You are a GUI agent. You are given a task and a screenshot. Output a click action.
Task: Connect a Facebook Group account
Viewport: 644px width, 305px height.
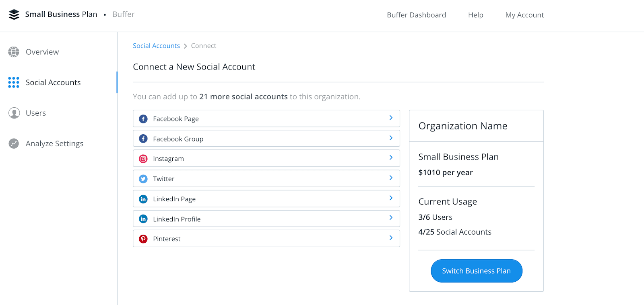click(x=266, y=138)
